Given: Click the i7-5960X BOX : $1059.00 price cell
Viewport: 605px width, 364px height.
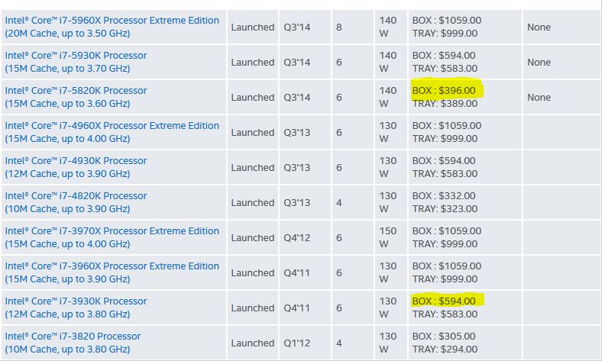Looking at the screenshot, I should click(x=447, y=21).
